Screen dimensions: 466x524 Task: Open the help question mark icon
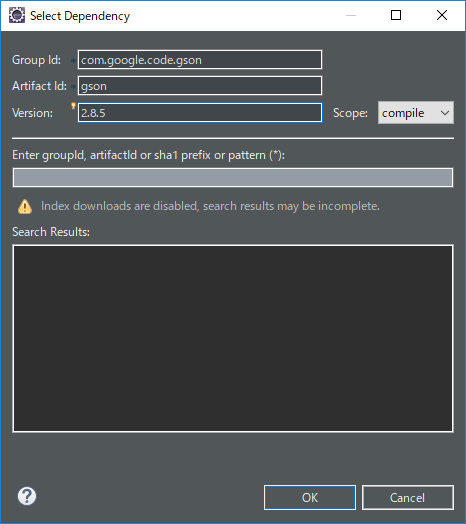(27, 496)
